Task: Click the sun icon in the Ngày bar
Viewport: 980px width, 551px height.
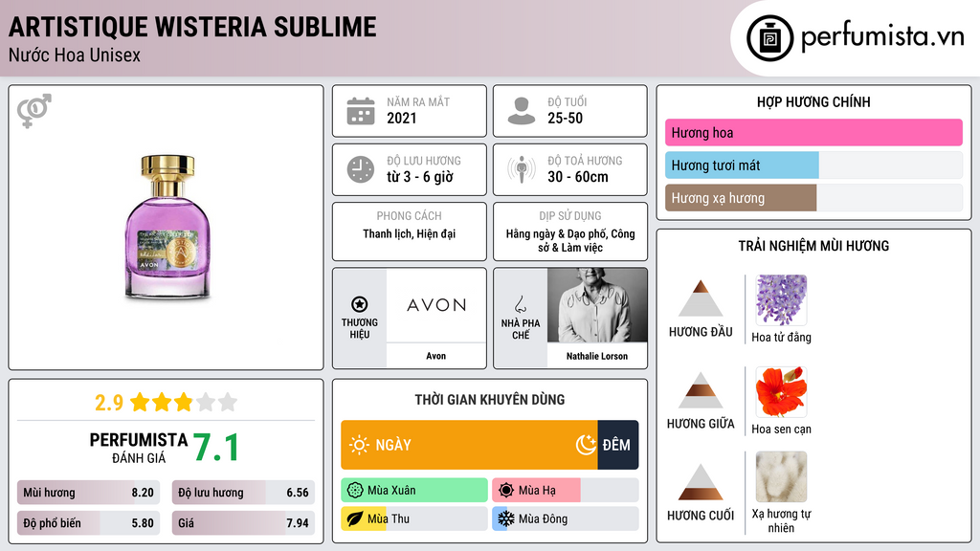Action: 359,445
